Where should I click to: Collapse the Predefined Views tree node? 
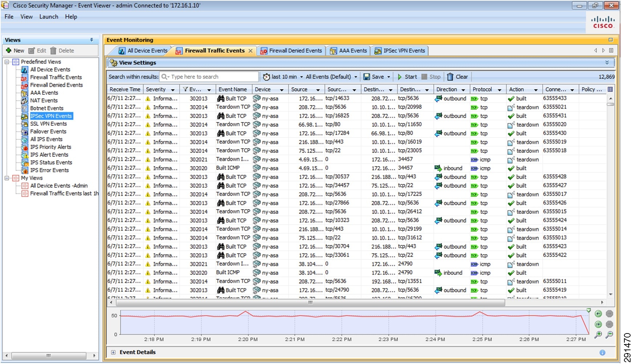pyautogui.click(x=7, y=62)
